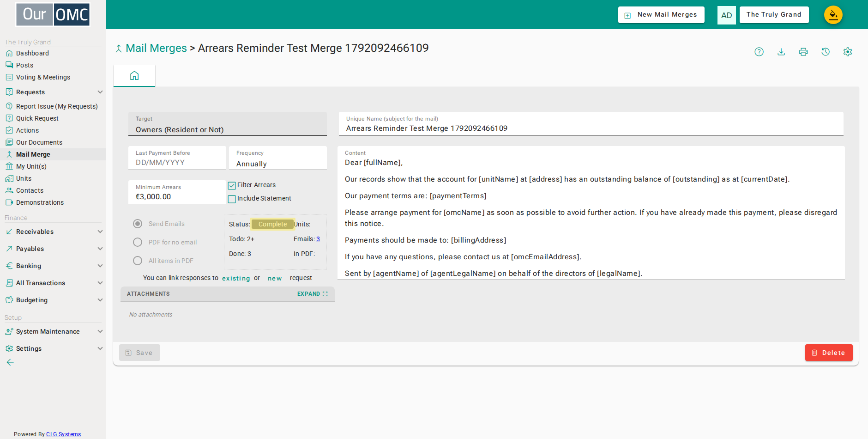Open the Frequency dropdown showing Annually
Viewport: 868px width, 439px height.
pyautogui.click(x=278, y=158)
